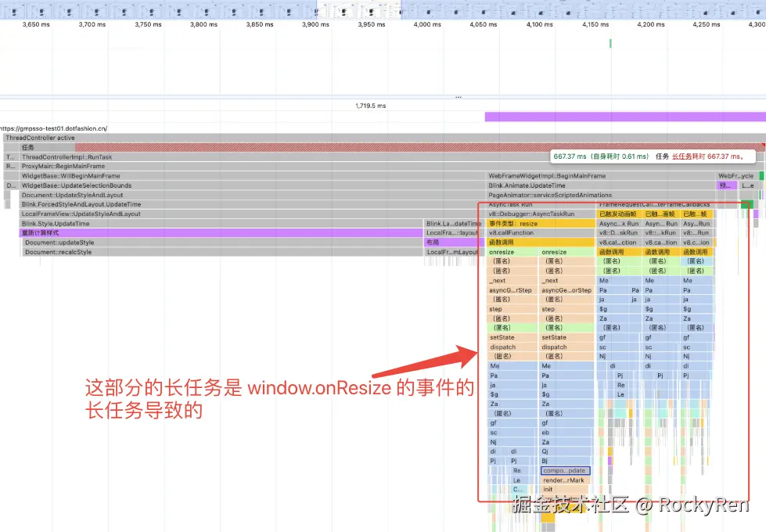The image size is (766, 532).
Task: Select the init function entry
Action: (565, 489)
